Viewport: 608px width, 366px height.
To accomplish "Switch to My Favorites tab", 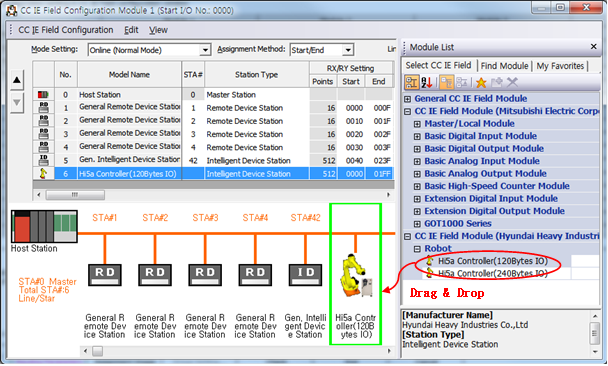I will (x=560, y=66).
